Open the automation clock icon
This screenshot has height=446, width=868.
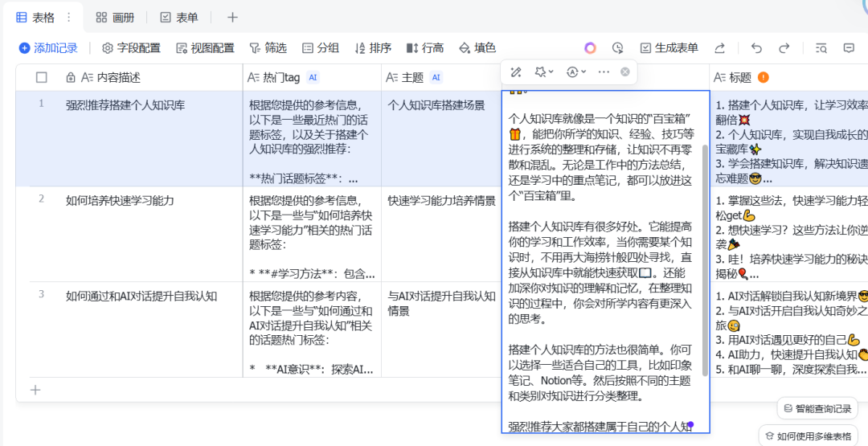point(618,48)
